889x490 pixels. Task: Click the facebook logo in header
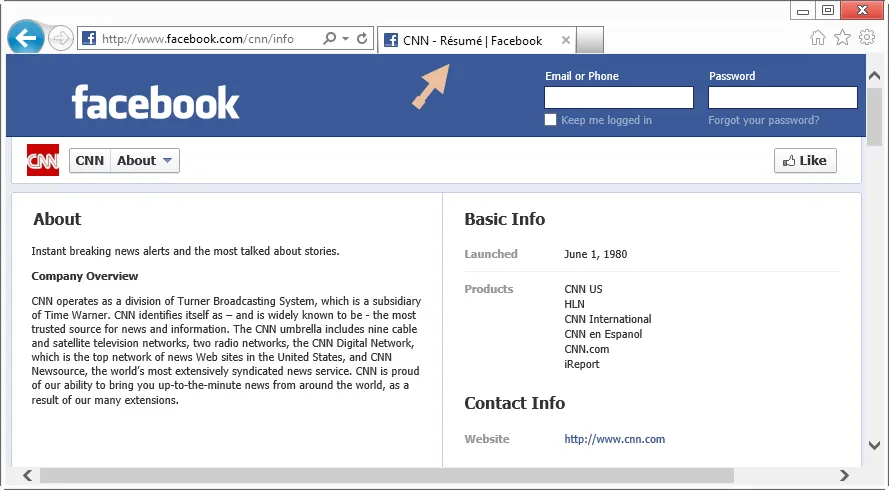pos(155,103)
